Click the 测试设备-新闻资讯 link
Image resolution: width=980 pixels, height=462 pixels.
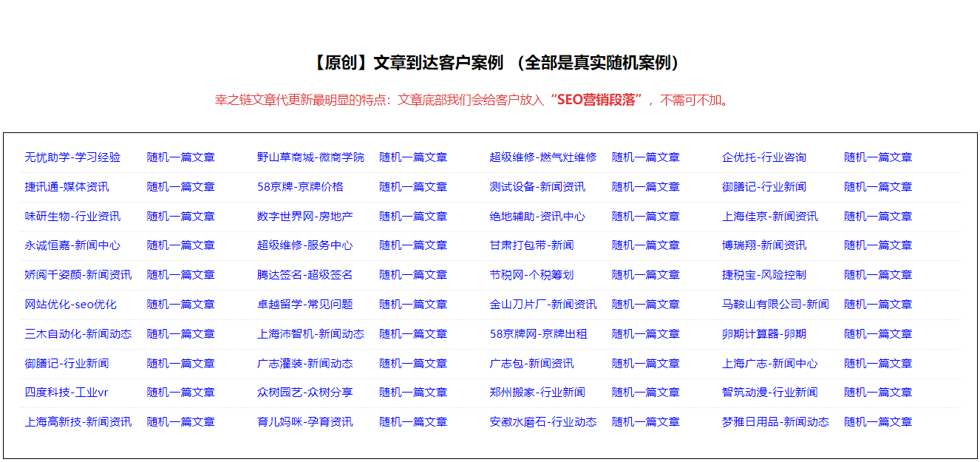click(537, 187)
